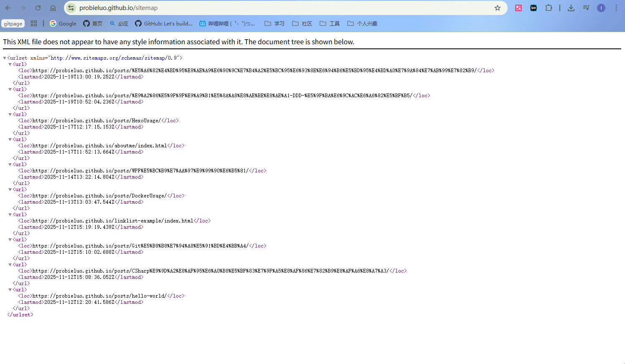Open the Downloads icon in toolbar
Image resolution: width=625 pixels, height=364 pixels.
[571, 8]
